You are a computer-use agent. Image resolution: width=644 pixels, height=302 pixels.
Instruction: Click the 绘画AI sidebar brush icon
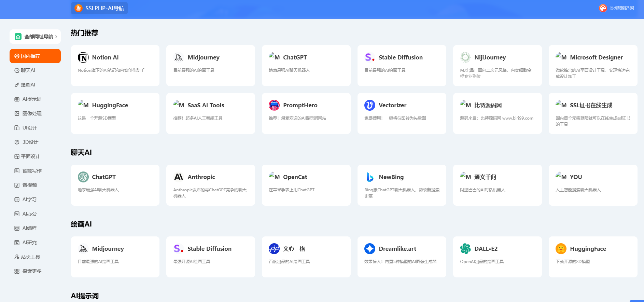[17, 85]
